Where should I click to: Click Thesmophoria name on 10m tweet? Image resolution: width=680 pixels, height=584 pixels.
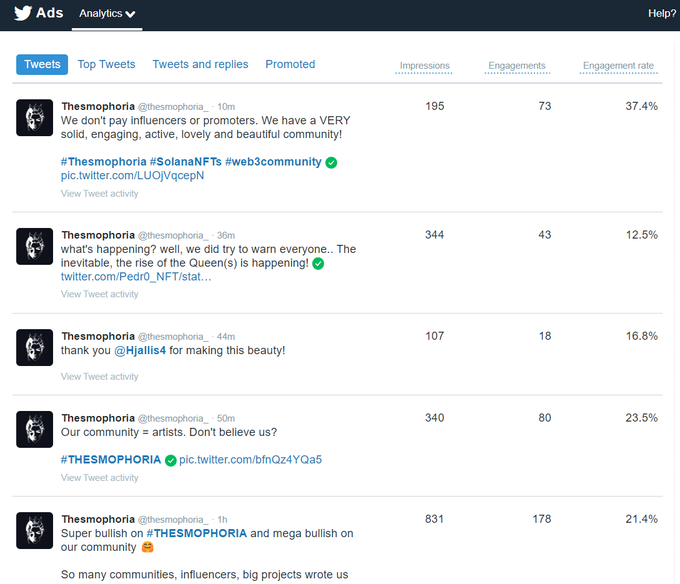[x=98, y=106]
